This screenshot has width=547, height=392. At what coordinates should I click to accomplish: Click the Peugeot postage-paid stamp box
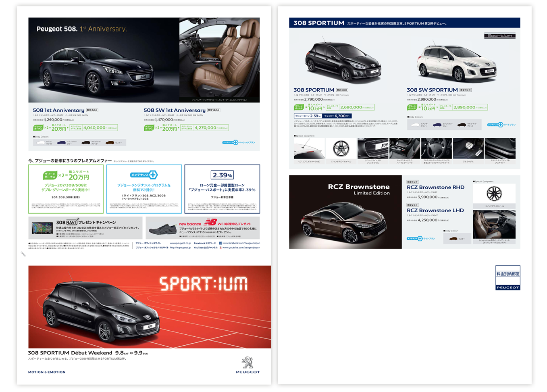pyautogui.click(x=507, y=277)
